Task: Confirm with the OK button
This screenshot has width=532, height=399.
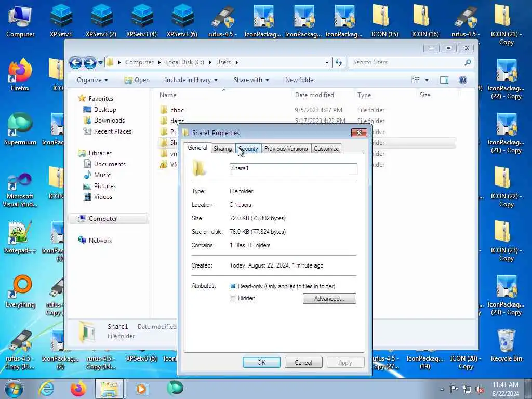Action: tap(261, 362)
